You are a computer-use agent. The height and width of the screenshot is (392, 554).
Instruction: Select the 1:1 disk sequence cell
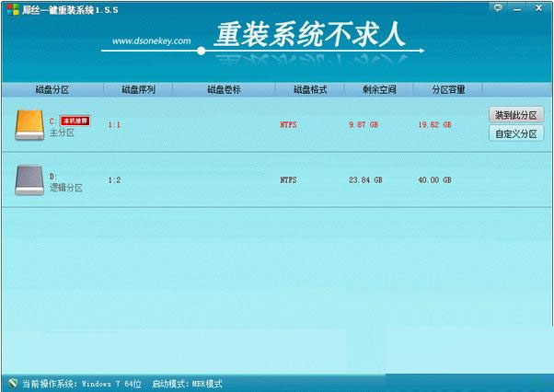114,124
